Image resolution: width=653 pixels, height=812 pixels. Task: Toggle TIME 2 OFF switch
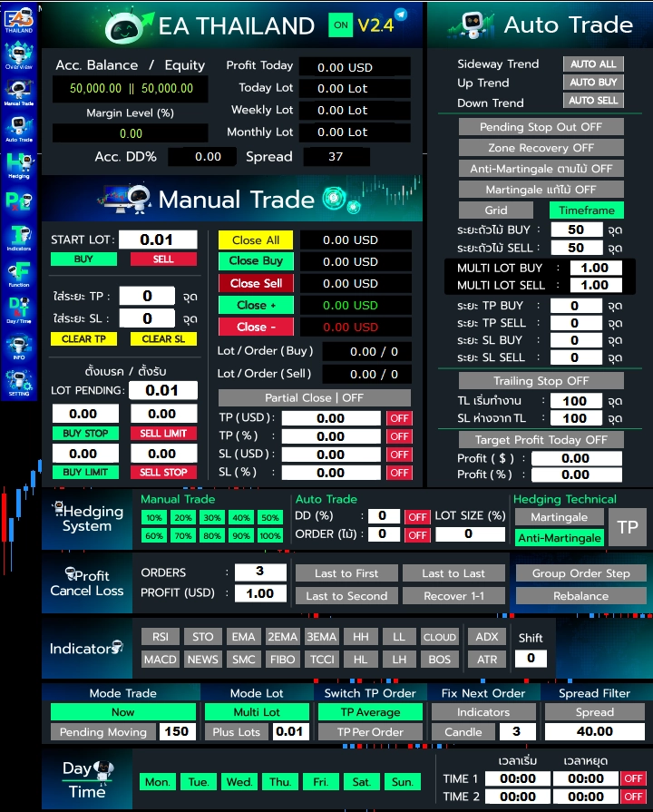pos(633,797)
